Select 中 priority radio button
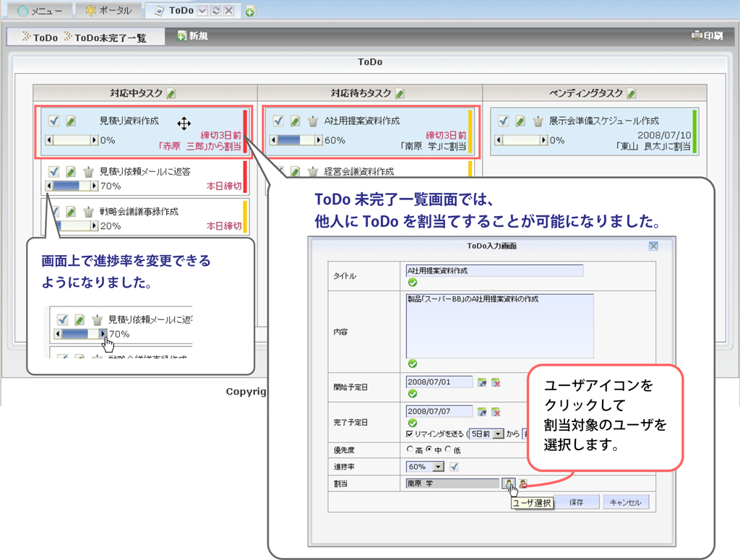 pos(429,449)
